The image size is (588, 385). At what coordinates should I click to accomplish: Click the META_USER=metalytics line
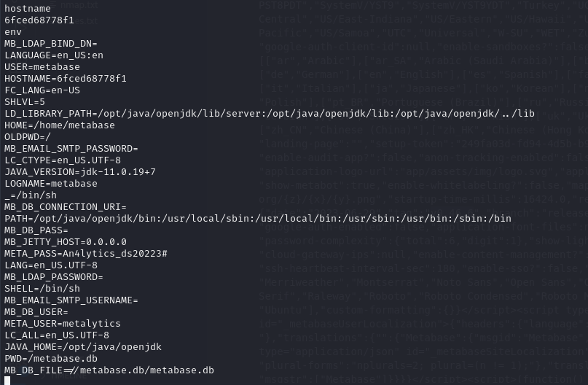click(63, 324)
